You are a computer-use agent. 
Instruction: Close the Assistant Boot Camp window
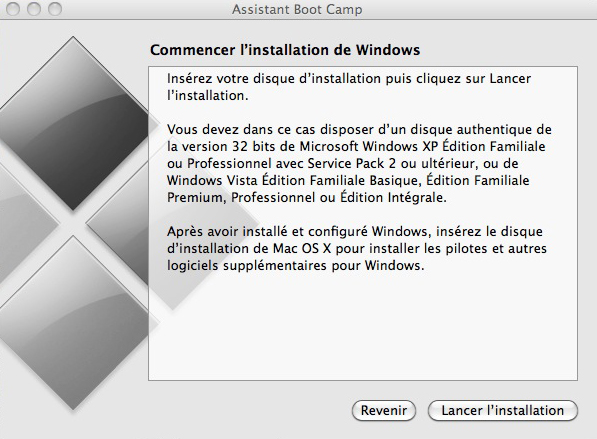coord(13,9)
